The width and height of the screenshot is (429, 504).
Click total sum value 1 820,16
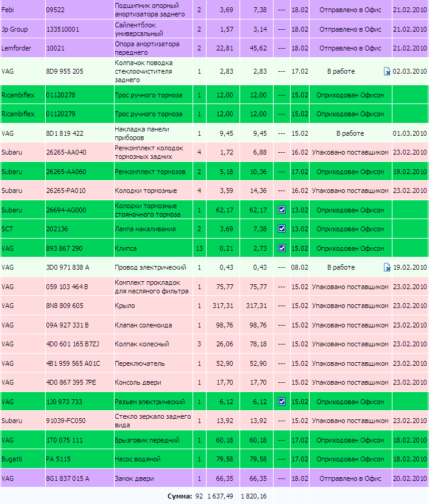click(253, 496)
